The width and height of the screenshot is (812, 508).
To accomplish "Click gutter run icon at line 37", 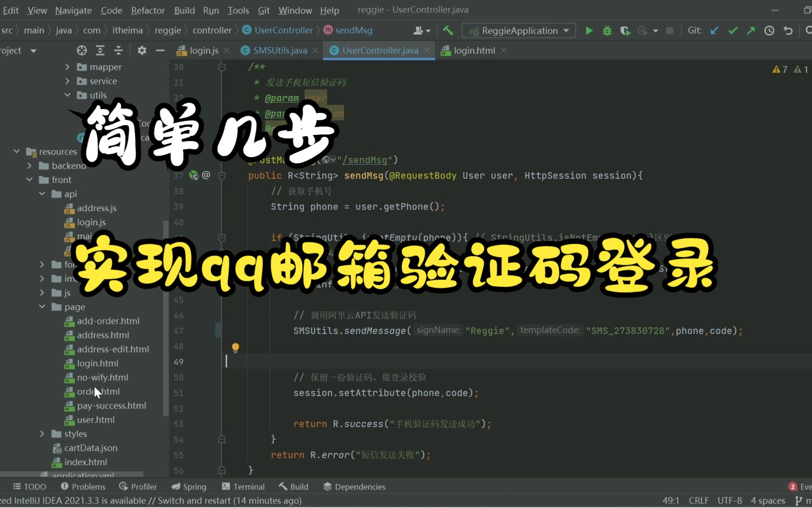I will point(194,175).
